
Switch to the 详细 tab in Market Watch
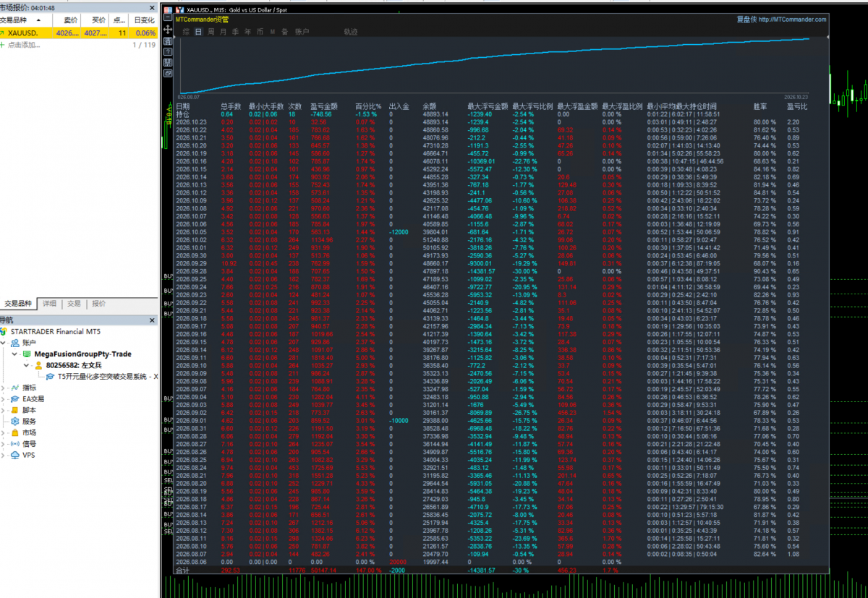49,304
